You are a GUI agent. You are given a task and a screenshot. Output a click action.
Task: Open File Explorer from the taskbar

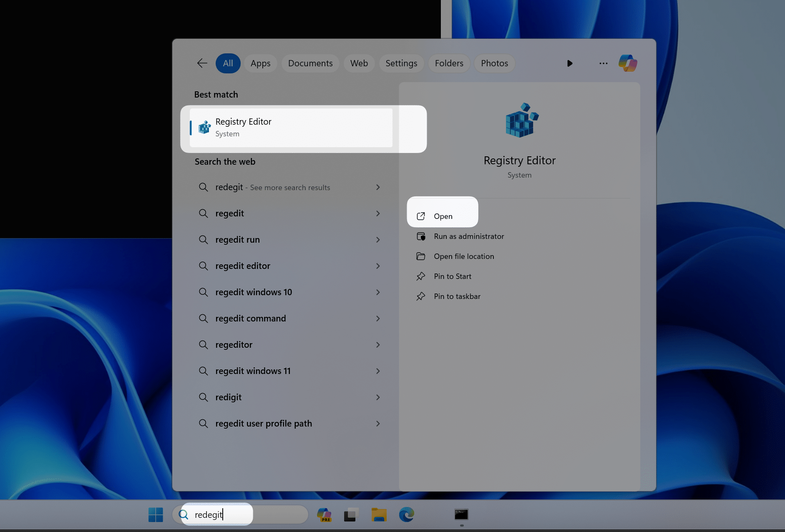point(379,514)
